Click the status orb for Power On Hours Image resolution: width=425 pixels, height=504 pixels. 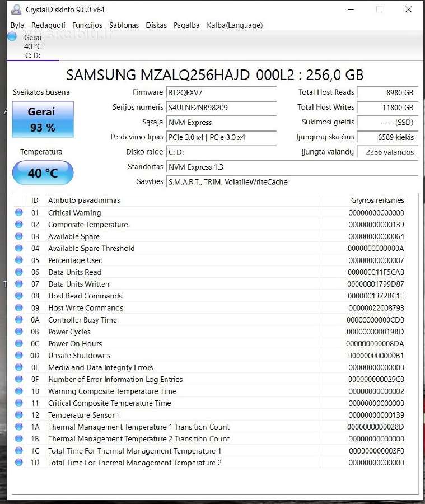pos(19,343)
